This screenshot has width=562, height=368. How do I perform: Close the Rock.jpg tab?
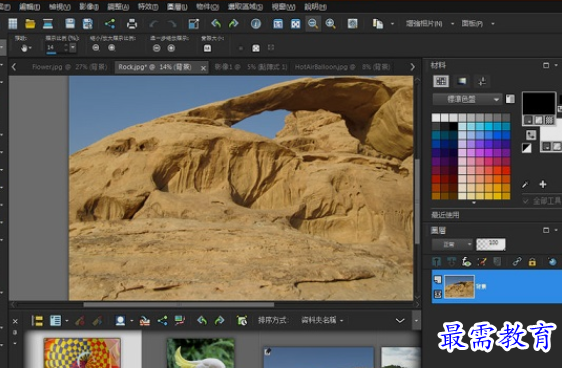(x=203, y=68)
